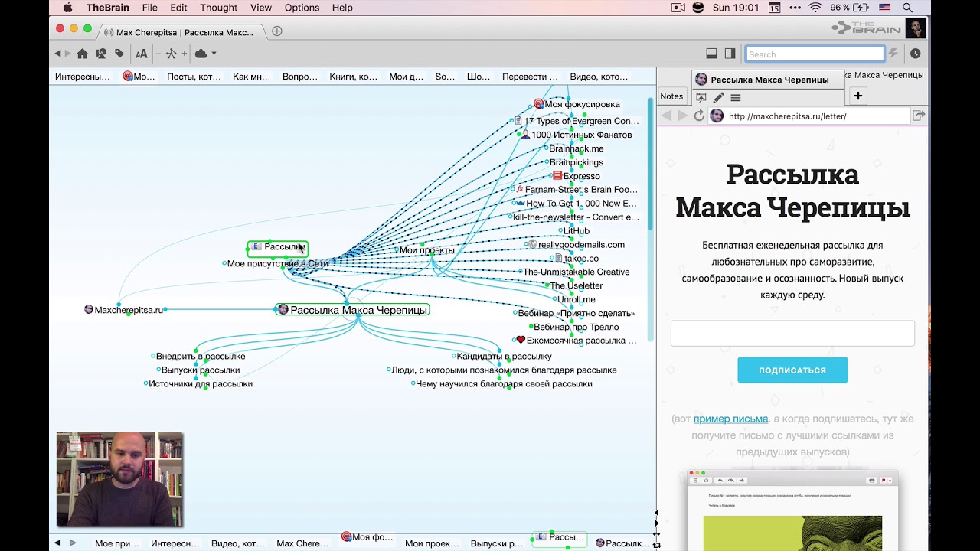Click the email input field on the web page

coord(792,333)
